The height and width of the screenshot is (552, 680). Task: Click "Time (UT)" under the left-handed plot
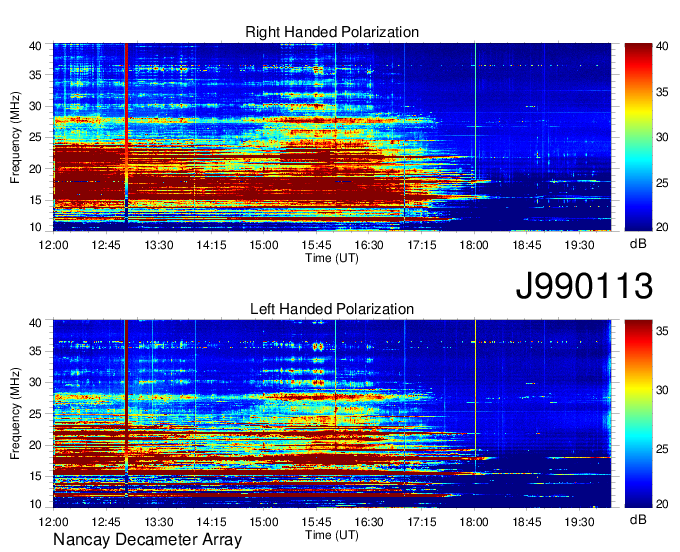pos(332,535)
